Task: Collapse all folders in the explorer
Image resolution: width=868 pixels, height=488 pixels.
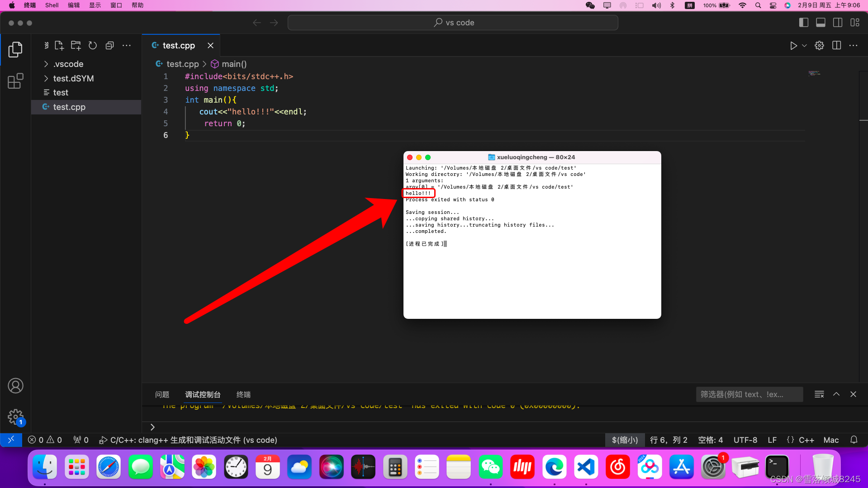Action: (109, 45)
